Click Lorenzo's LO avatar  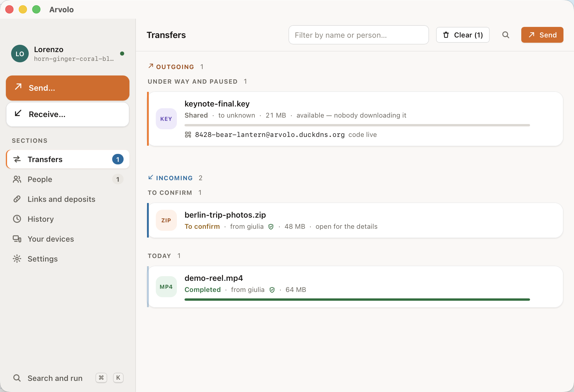20,54
